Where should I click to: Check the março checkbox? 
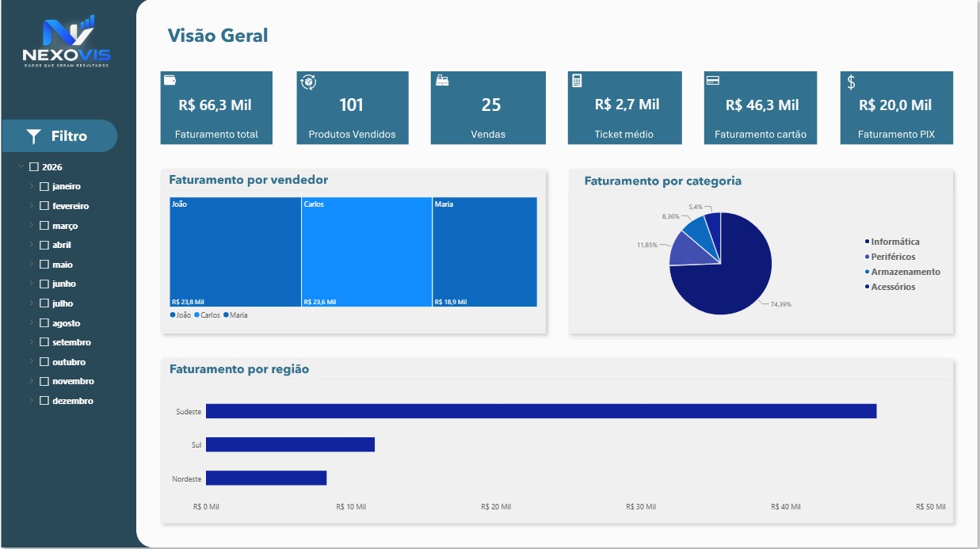[44, 226]
